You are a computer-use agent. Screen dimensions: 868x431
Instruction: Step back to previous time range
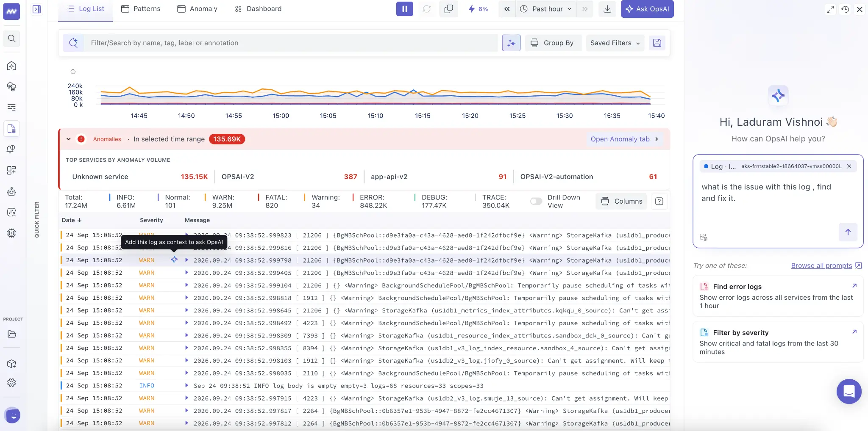507,9
